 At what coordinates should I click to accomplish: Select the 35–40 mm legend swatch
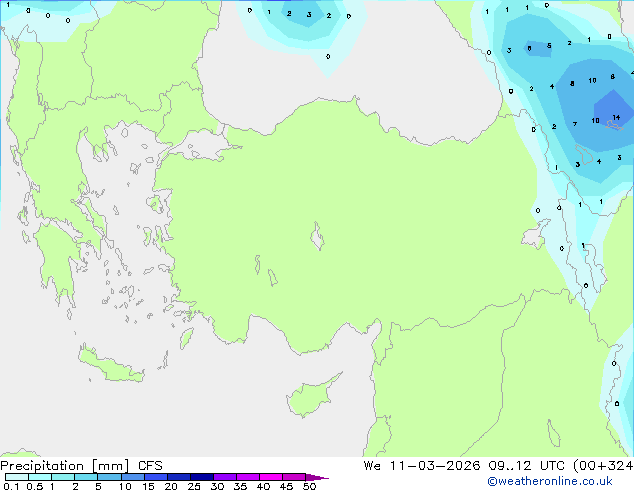pos(248,477)
